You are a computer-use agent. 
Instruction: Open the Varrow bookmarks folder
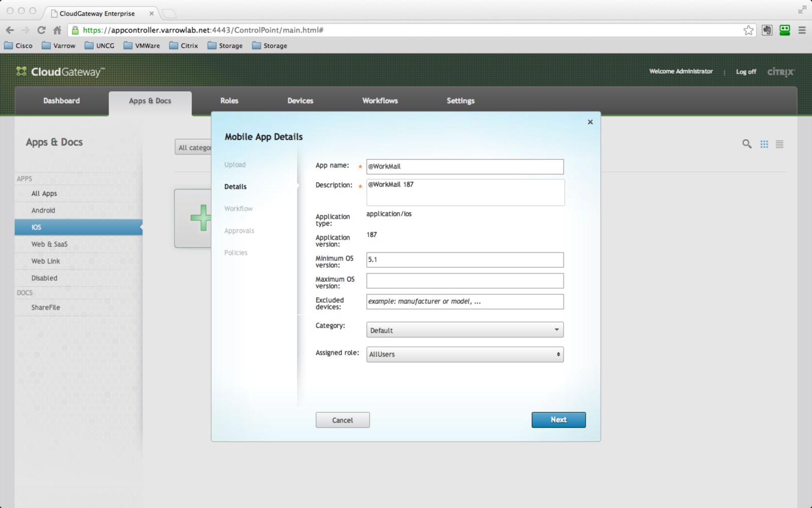58,46
